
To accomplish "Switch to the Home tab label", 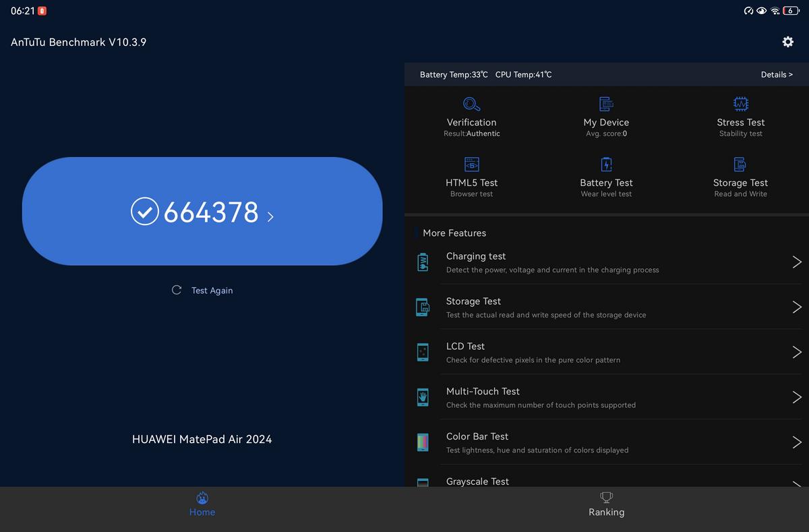I will pos(202,512).
